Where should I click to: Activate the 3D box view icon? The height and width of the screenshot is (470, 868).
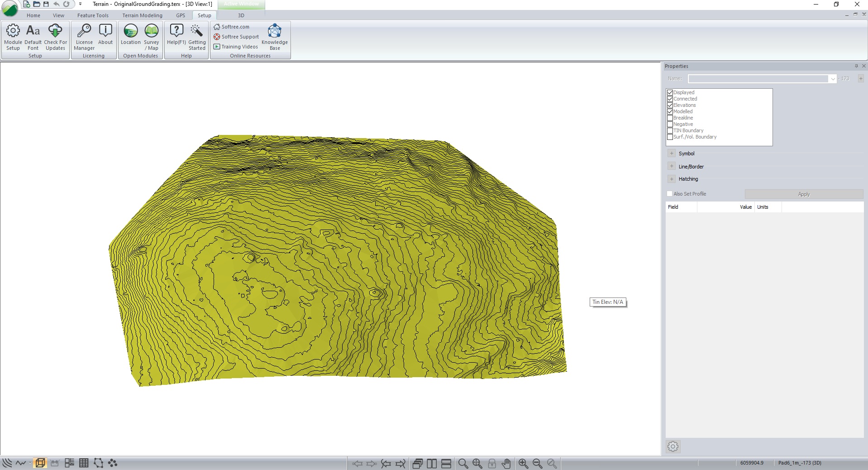[x=40, y=463]
